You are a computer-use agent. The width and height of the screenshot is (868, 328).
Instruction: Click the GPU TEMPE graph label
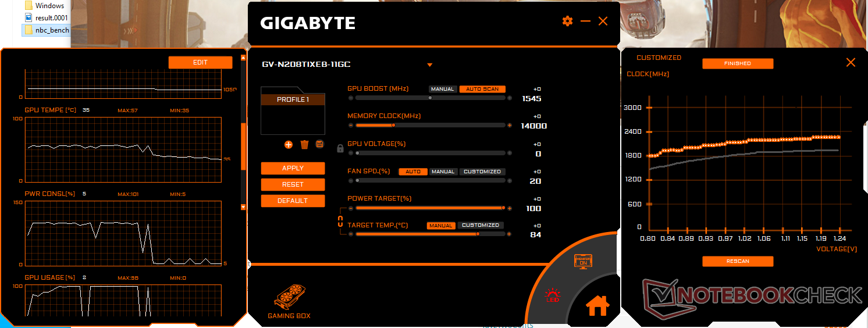click(51, 110)
